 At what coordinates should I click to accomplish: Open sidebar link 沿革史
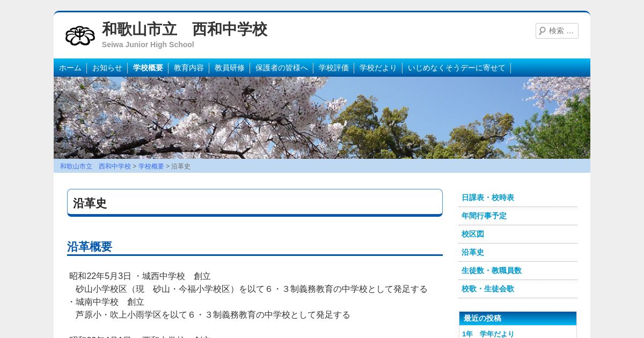pos(473,252)
